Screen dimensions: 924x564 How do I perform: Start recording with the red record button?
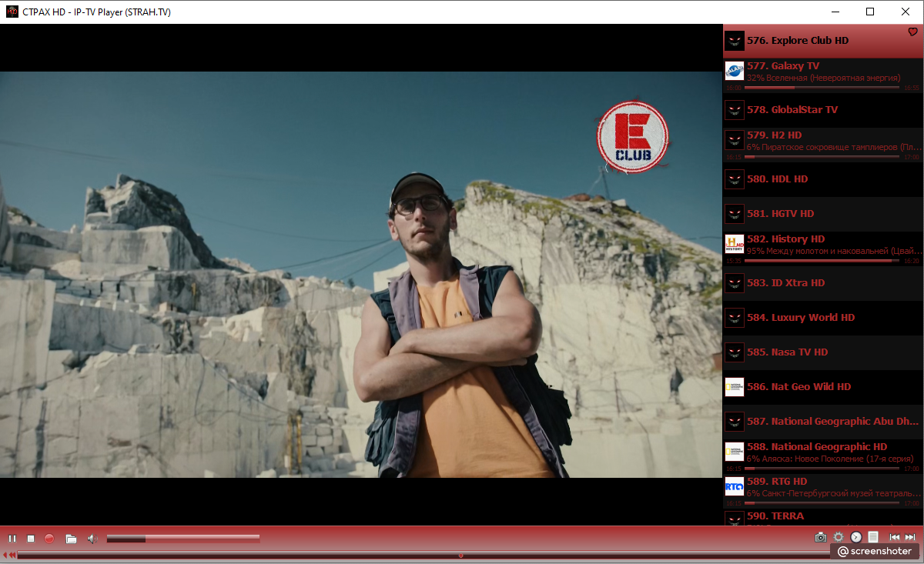pyautogui.click(x=49, y=539)
